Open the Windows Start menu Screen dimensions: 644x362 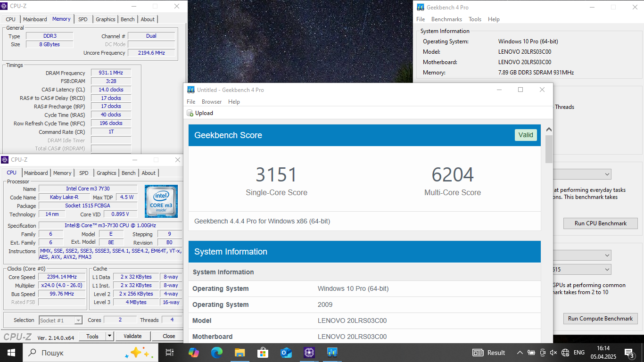pyautogui.click(x=11, y=353)
